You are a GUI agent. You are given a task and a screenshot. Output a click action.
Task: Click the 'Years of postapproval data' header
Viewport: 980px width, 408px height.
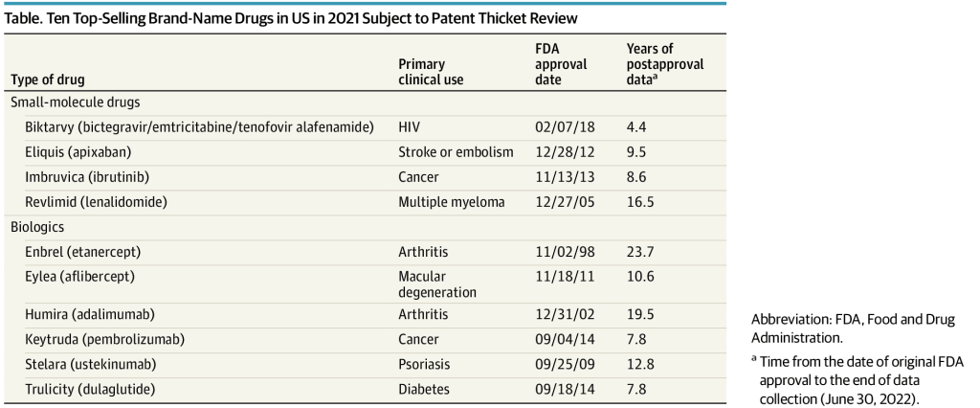(664, 64)
